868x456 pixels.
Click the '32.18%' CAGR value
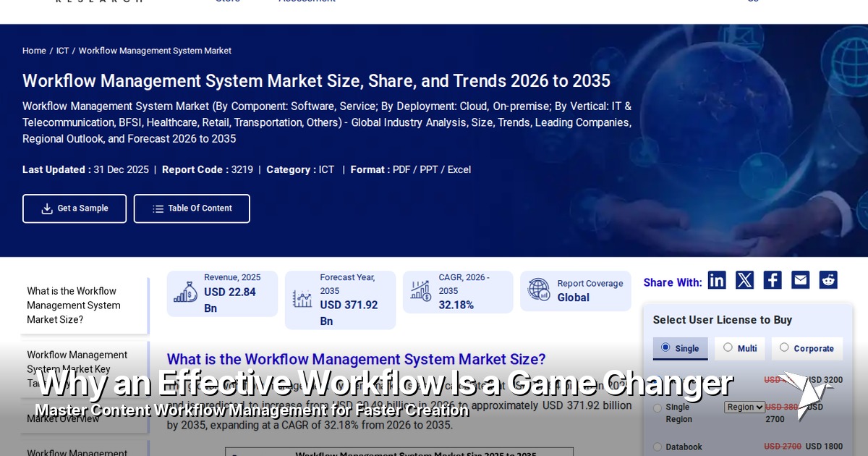[456, 305]
